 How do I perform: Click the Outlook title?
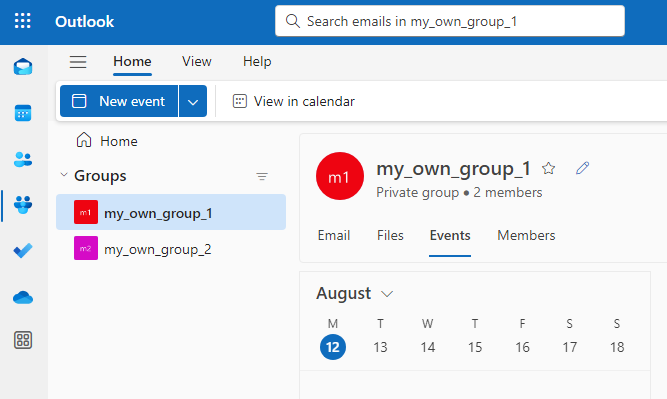(x=85, y=22)
